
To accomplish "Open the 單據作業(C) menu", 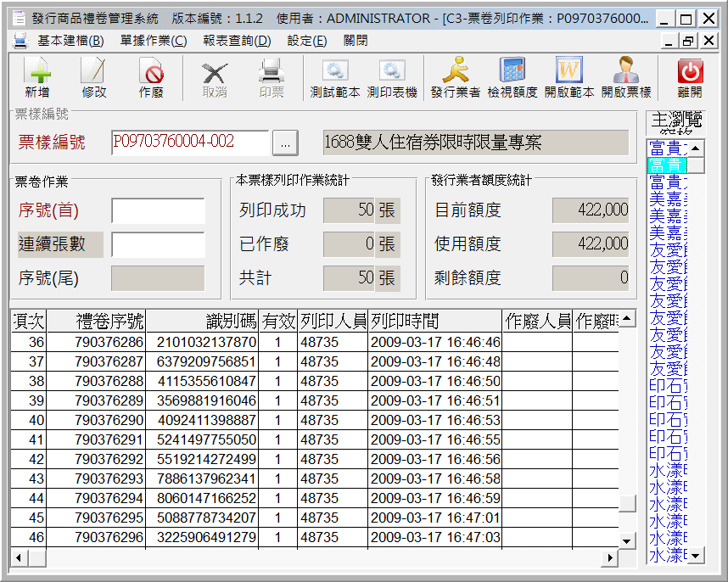I will (x=154, y=41).
